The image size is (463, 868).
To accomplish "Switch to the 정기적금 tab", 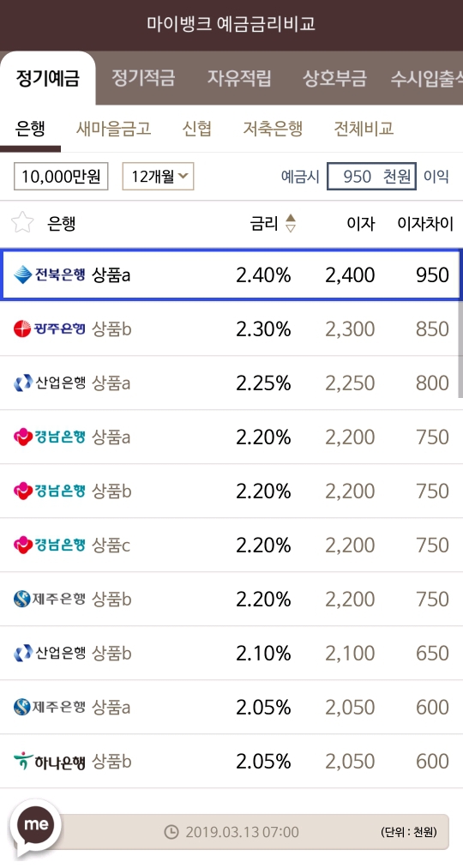I will click(x=143, y=77).
